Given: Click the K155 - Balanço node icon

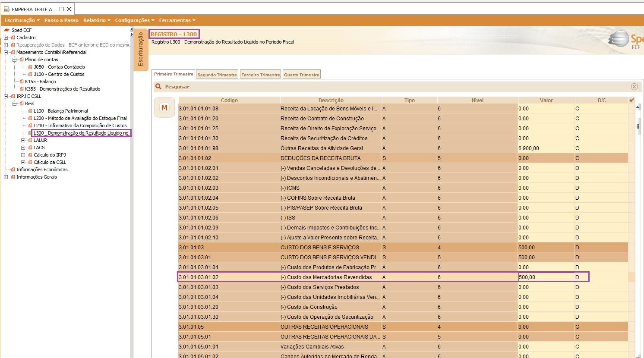Looking at the screenshot, I should pyautogui.click(x=22, y=82).
